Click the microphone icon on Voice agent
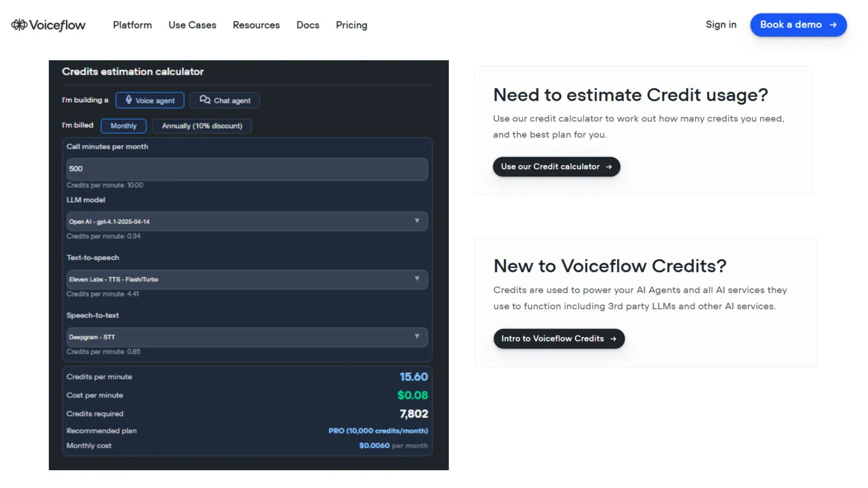 128,100
